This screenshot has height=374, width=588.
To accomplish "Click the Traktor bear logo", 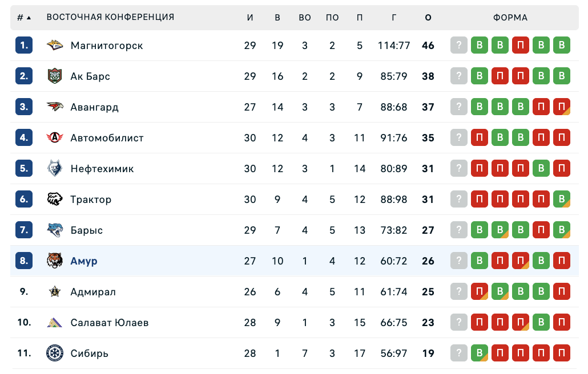I will coord(55,200).
